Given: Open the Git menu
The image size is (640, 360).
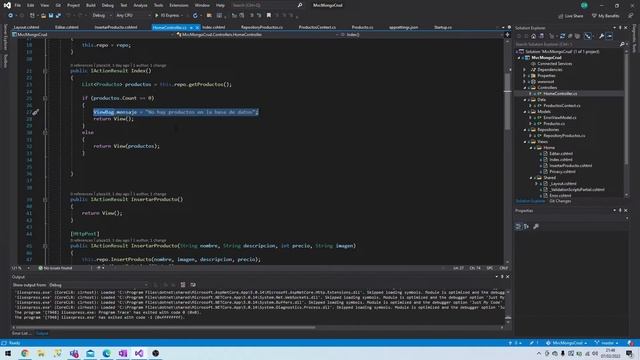Looking at the screenshot, I should (58, 5).
